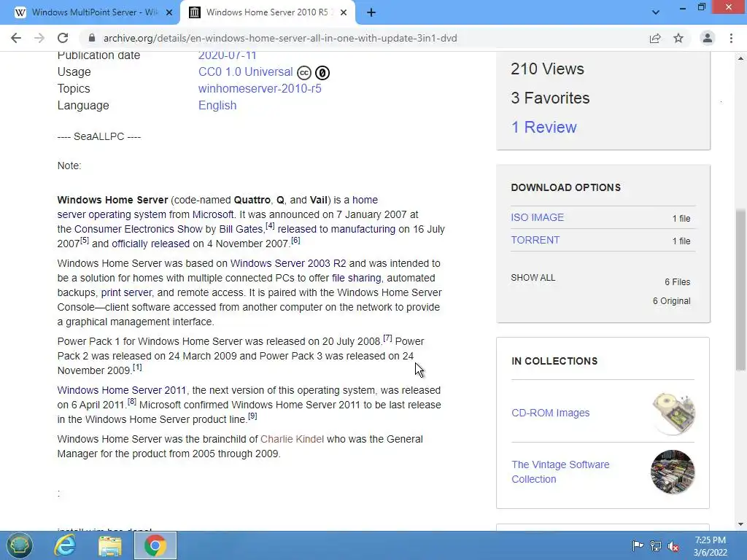Open the Creative Commons CC icon
747x560 pixels.
click(304, 72)
